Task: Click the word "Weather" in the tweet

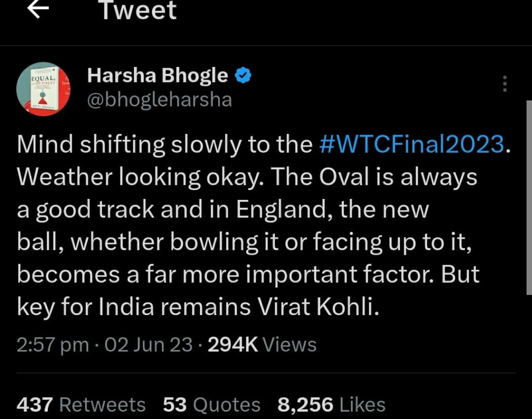Action: pyautogui.click(x=64, y=178)
